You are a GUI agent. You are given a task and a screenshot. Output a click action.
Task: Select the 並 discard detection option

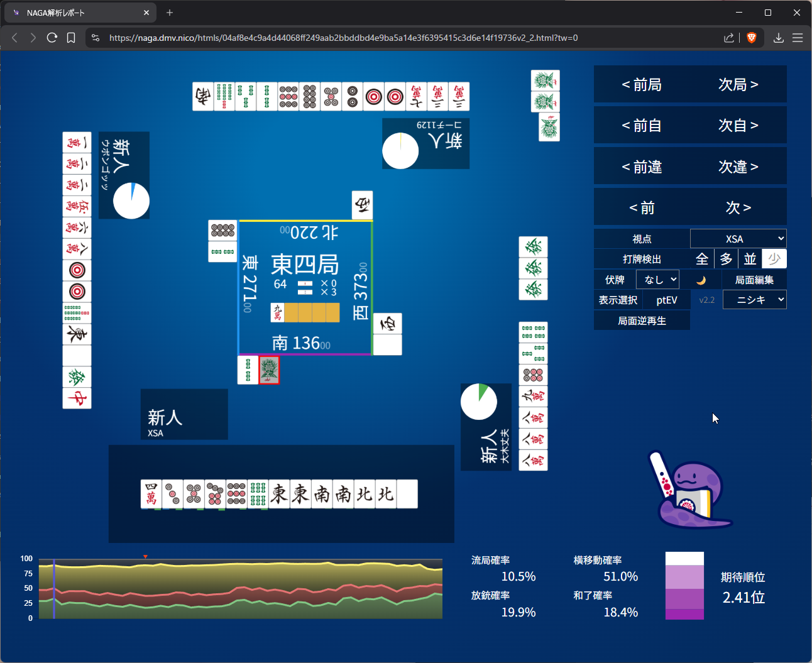coord(750,259)
